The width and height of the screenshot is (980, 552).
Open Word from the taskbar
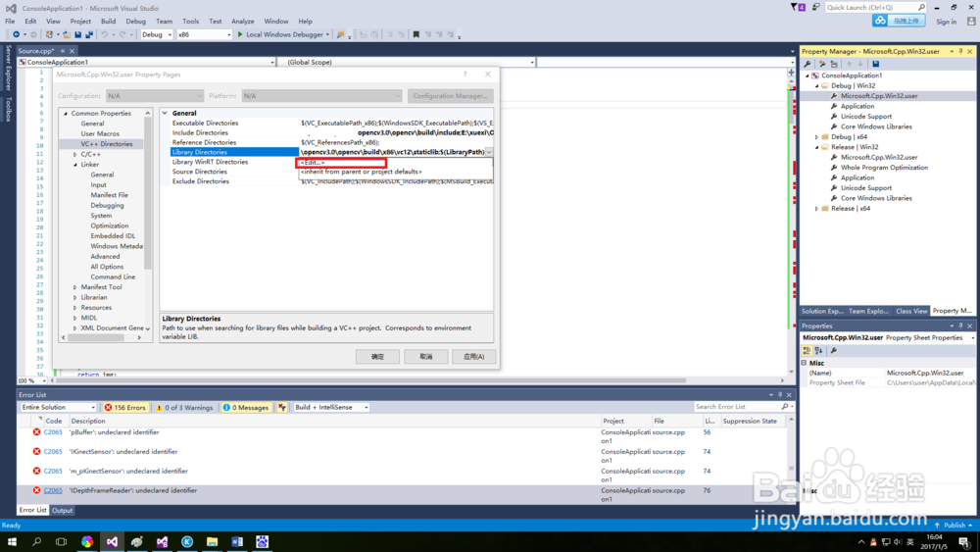coord(237,542)
